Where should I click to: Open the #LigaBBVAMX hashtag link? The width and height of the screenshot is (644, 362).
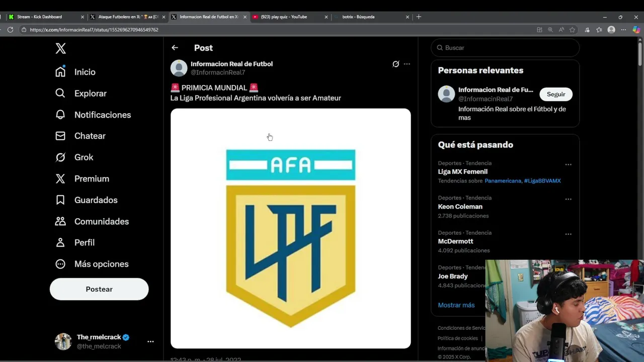click(542, 180)
